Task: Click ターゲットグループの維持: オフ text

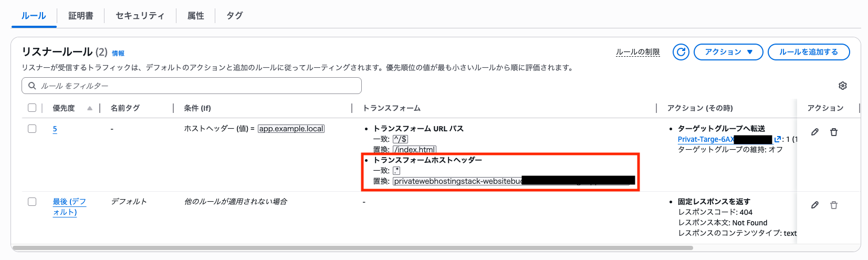Action: [x=730, y=150]
